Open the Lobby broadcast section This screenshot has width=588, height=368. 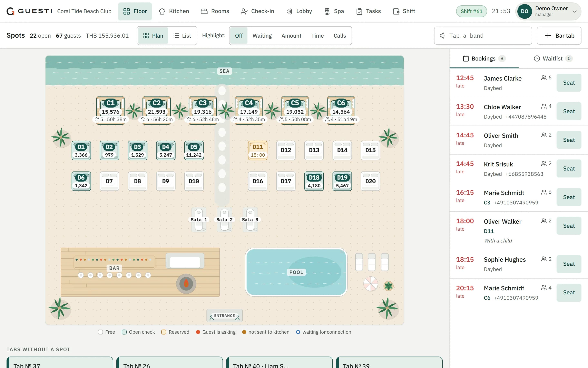coord(299,11)
